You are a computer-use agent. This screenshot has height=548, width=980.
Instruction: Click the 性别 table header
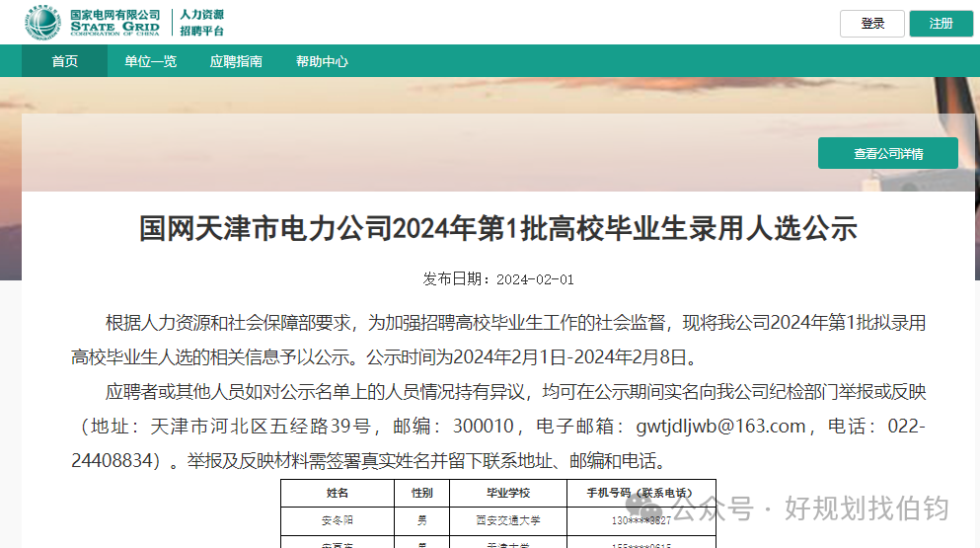click(421, 493)
